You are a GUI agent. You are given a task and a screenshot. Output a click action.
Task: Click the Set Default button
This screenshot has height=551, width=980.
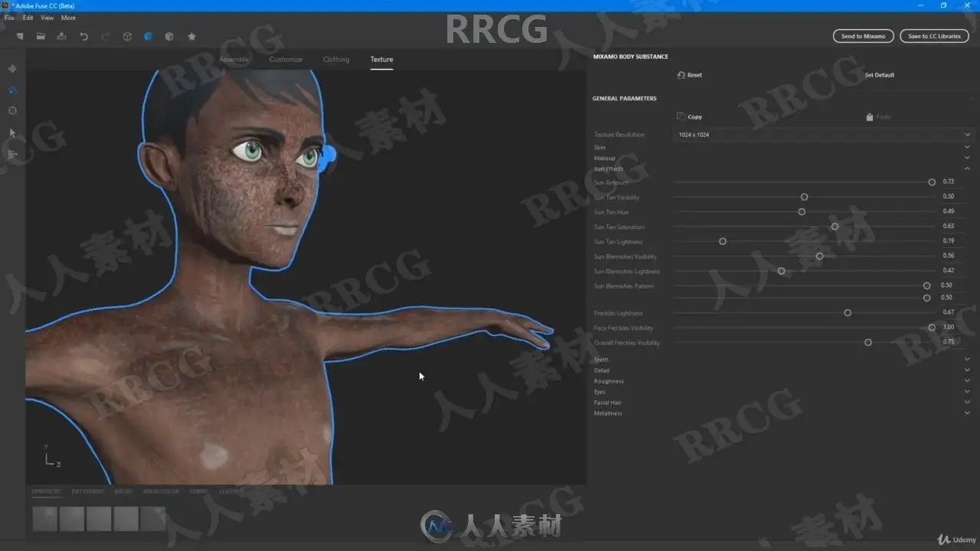(x=880, y=75)
